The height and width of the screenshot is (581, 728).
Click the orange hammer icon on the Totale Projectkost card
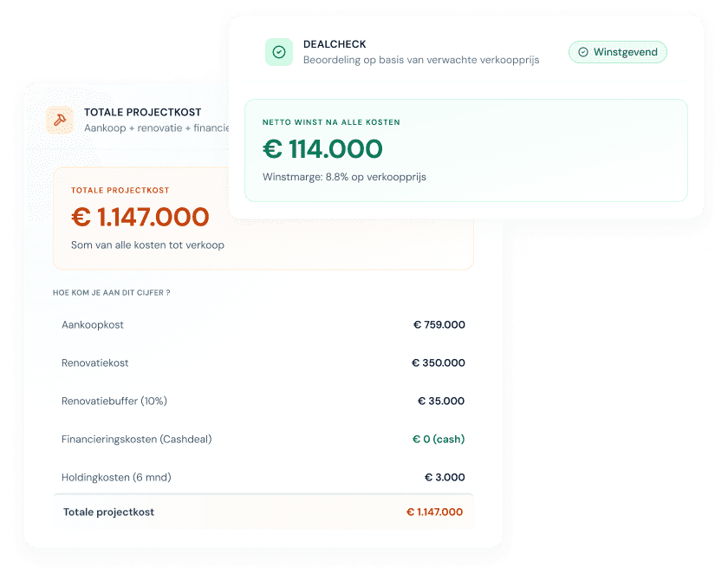[x=60, y=120]
